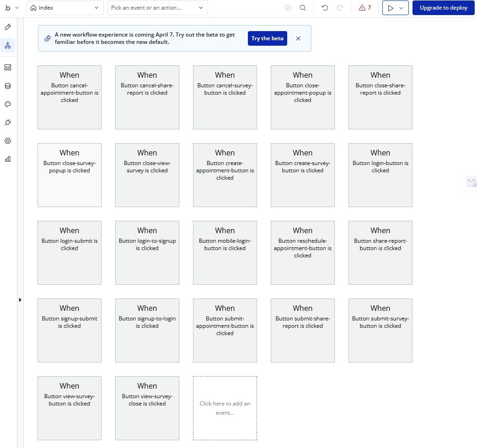Select the close-share-report clicked event
Viewport: 477px width, 448px height.
[x=380, y=97]
